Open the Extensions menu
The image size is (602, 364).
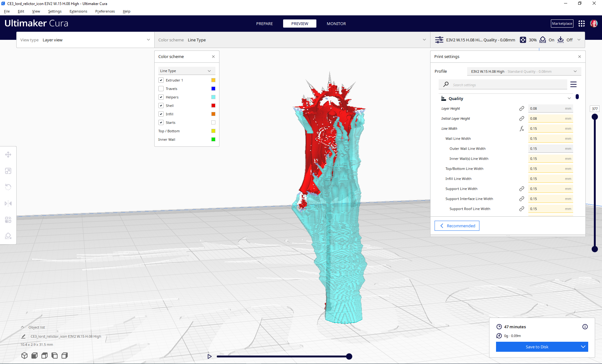78,11
